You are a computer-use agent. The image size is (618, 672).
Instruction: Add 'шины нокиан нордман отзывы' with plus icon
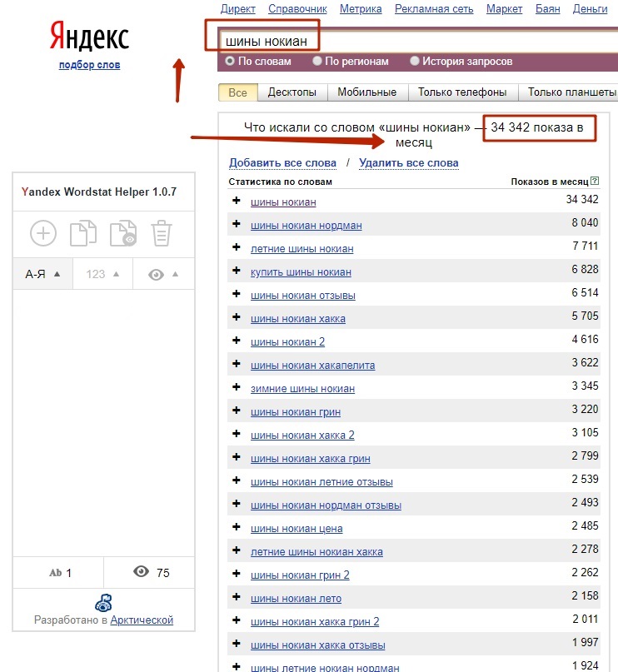pyautogui.click(x=237, y=504)
